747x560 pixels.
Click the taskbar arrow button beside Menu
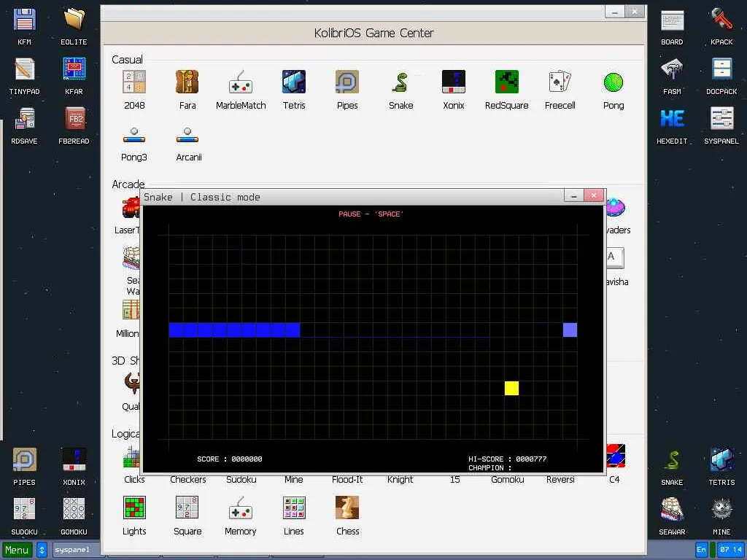42,550
